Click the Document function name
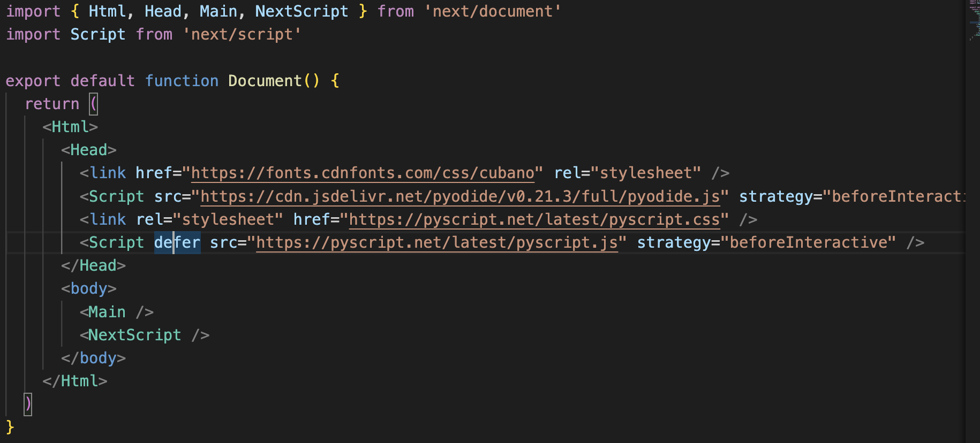Image resolution: width=980 pixels, height=443 pixels. tap(265, 81)
